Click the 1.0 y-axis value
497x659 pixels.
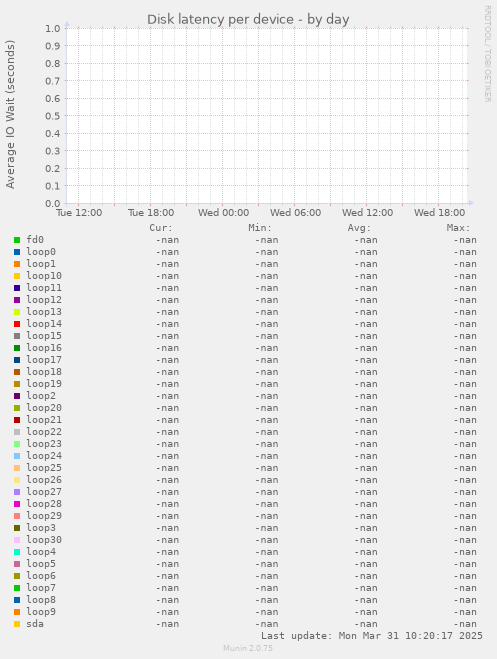pyautogui.click(x=53, y=29)
